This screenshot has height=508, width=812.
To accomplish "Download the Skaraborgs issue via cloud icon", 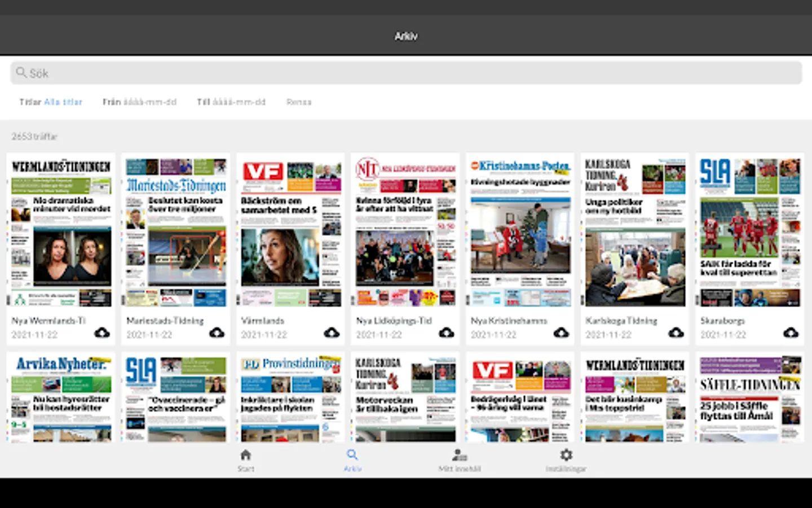I will (x=791, y=332).
